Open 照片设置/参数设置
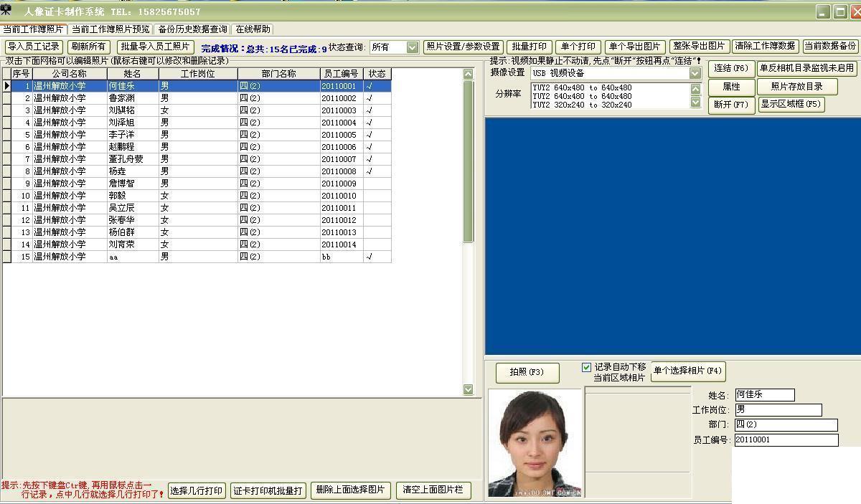 coord(463,47)
